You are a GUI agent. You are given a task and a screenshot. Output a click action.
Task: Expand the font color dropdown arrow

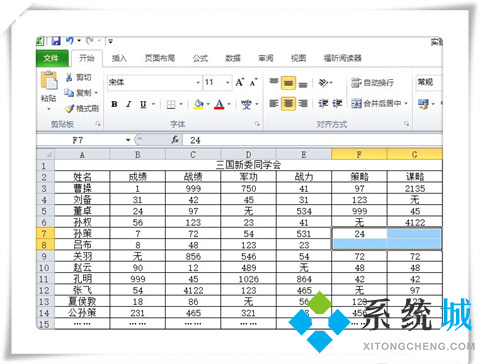click(229, 104)
